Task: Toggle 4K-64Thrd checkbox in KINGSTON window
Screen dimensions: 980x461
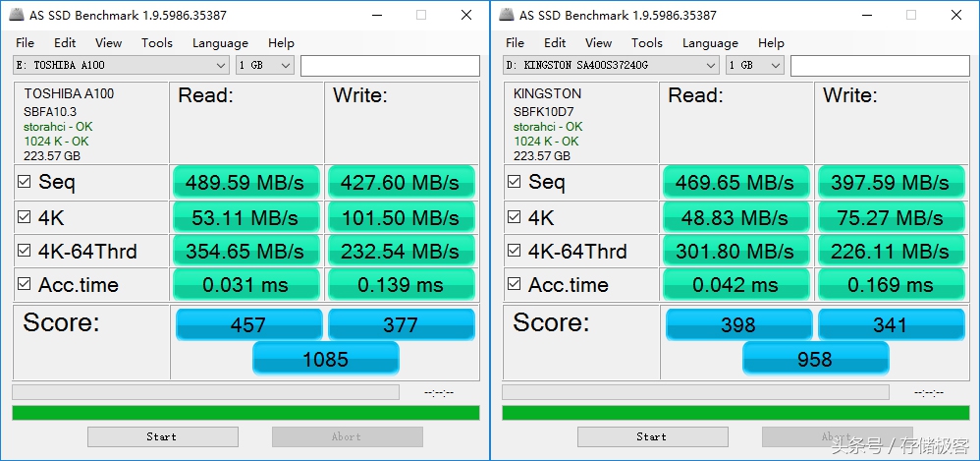Action: pos(515,251)
